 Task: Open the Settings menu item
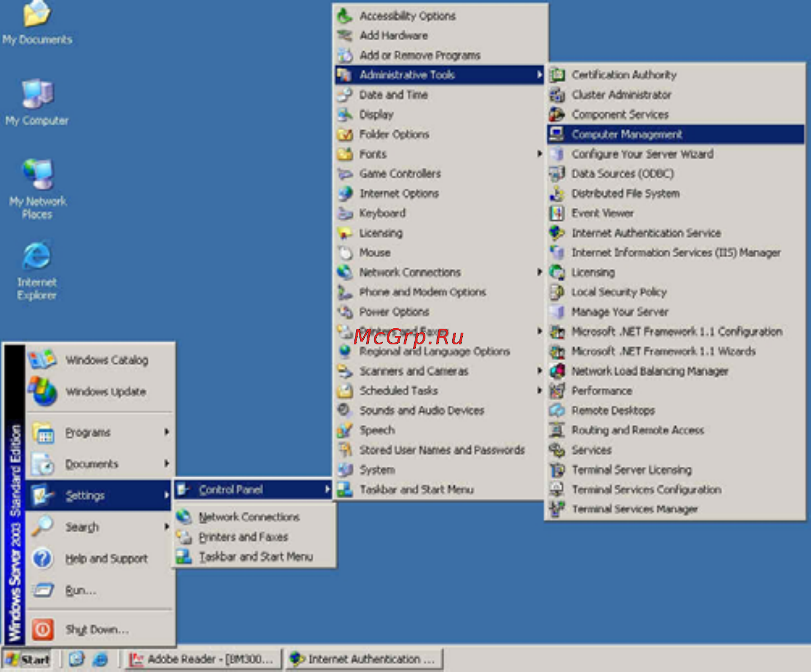(98, 495)
